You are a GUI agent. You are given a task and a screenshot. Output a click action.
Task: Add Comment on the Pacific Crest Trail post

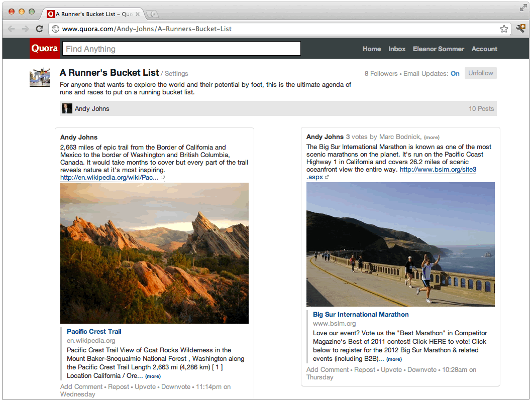pos(81,387)
